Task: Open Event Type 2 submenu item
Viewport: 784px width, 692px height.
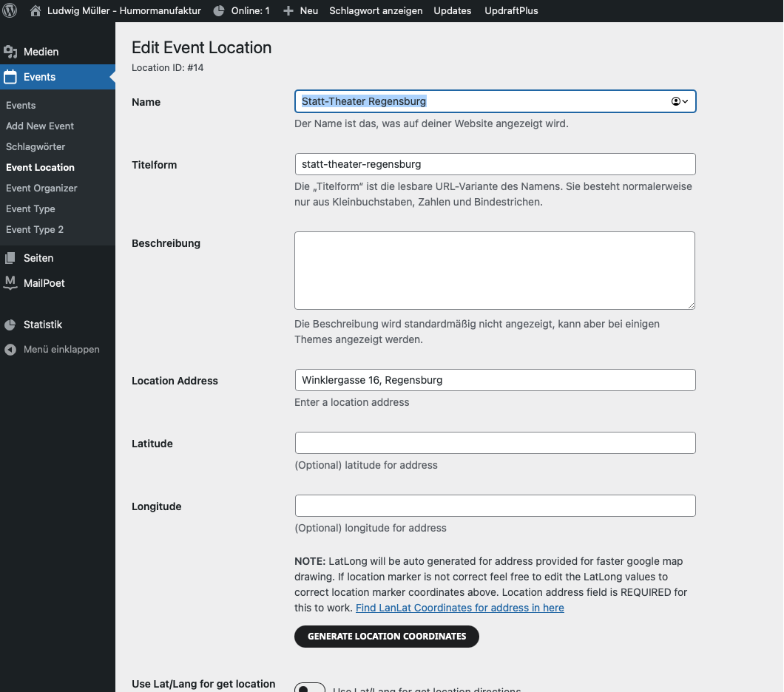Action: tap(35, 229)
